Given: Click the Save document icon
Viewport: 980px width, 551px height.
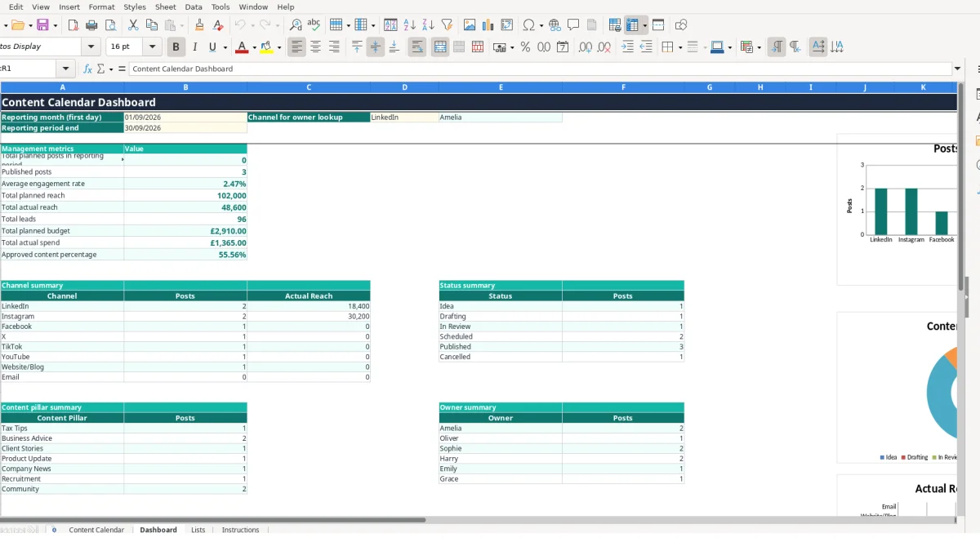Looking at the screenshot, I should pos(42,25).
